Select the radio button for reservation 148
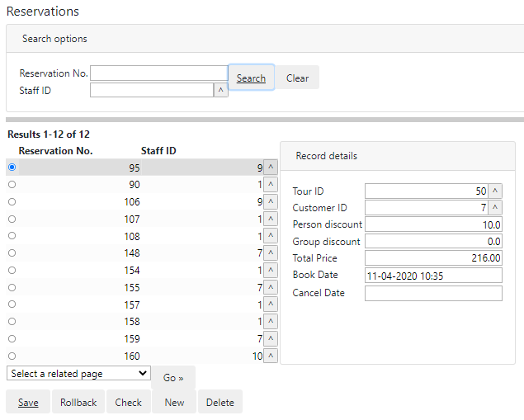Image resolution: width=524 pixels, height=420 pixels. [12, 253]
